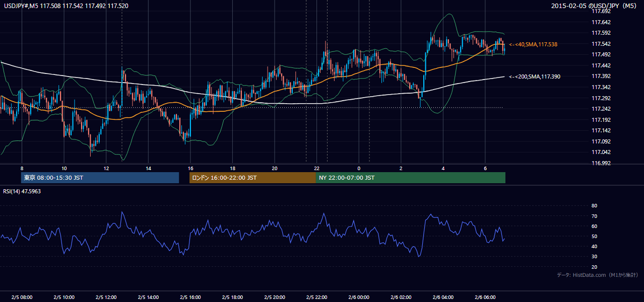Click price axis label 117.542
Image resolution: width=644 pixels, height=302 pixels.
[x=601, y=44]
